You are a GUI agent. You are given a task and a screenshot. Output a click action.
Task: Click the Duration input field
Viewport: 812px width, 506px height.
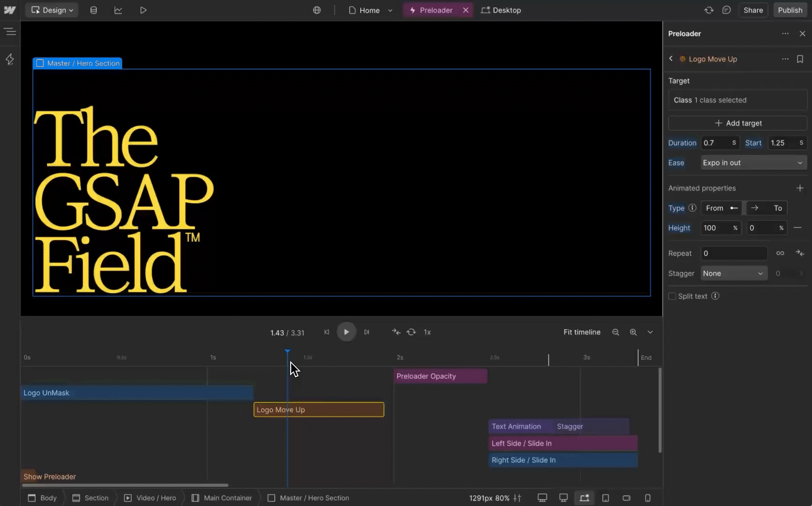[721, 143]
